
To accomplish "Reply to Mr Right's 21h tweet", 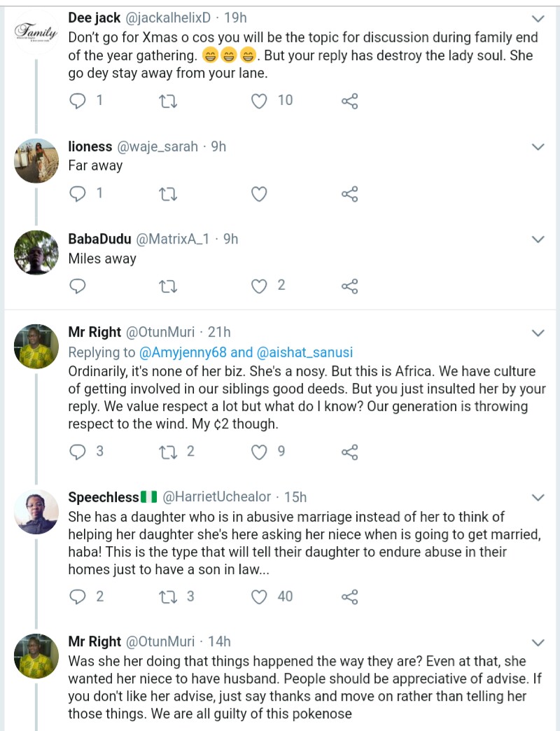I will (78, 452).
